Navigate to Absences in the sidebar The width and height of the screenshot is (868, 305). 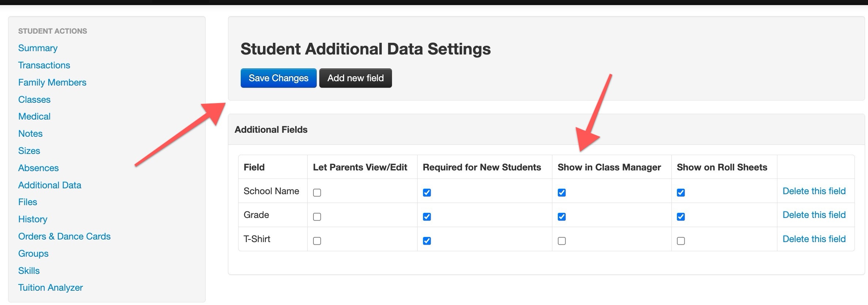pos(38,168)
